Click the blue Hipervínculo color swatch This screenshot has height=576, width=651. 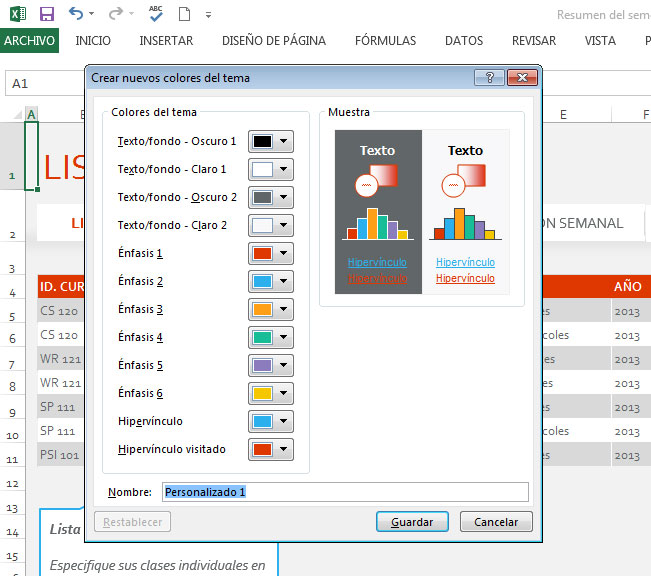pyautogui.click(x=262, y=422)
